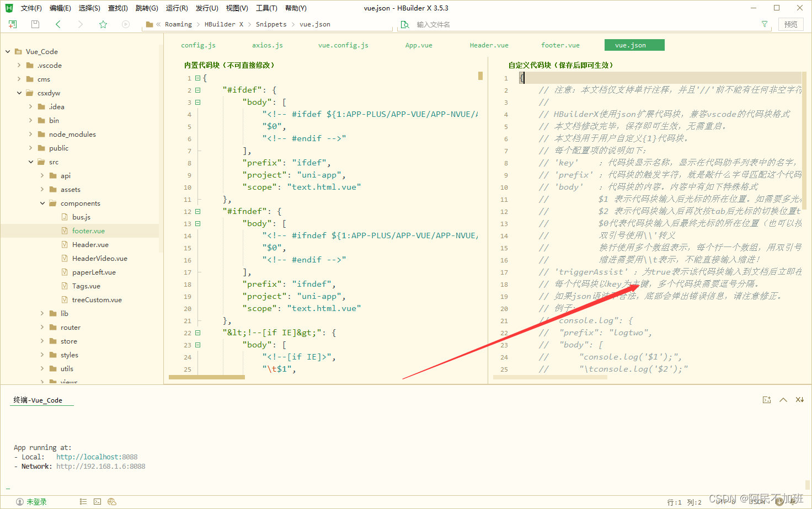Collapse the csxdyw folder
This screenshot has width=812, height=509.
[x=19, y=93]
